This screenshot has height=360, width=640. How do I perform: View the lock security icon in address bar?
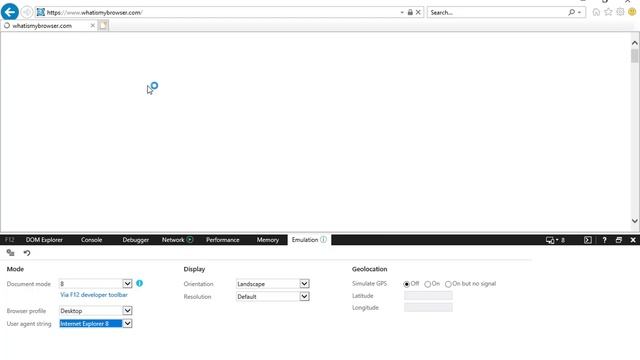[x=410, y=12]
